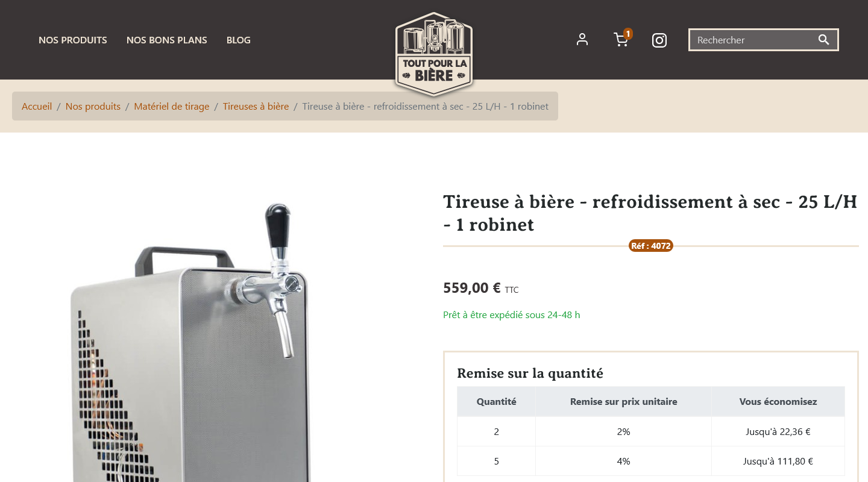Go to Accueil in the breadcrumb
Screen dimensions: 868x482
click(37, 106)
